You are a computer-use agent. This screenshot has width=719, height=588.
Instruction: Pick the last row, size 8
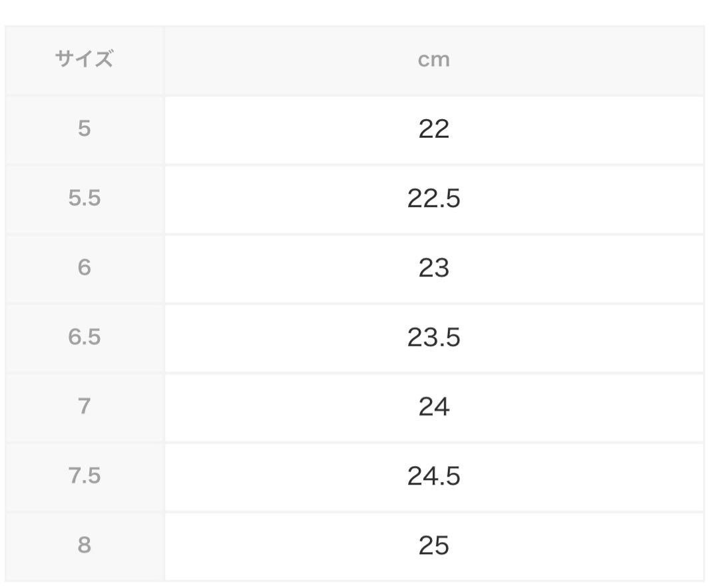coord(354,547)
